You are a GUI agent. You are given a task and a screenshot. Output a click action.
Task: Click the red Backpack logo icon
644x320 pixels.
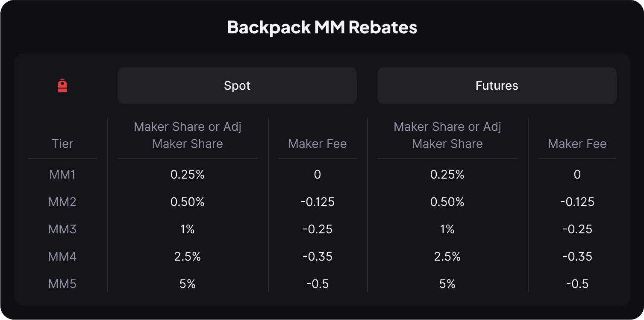pos(62,85)
